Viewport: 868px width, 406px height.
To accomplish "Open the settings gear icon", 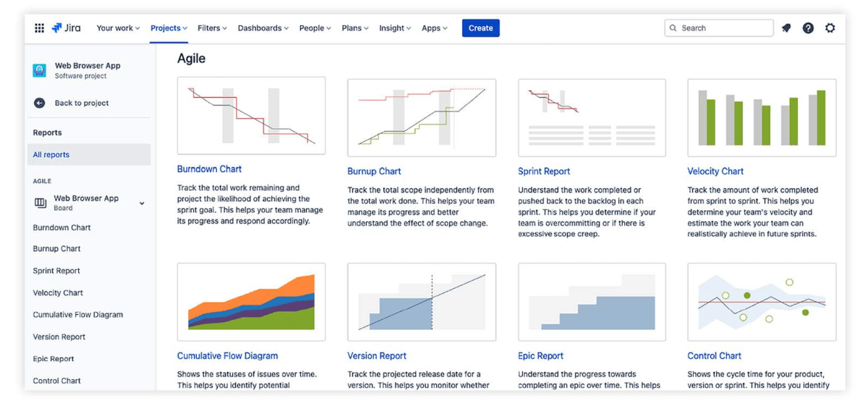I will [x=830, y=28].
